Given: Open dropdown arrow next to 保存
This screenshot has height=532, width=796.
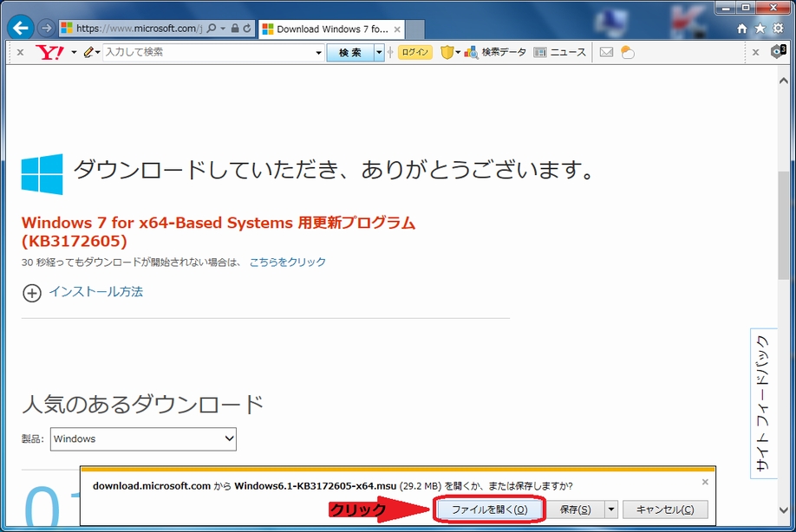Looking at the screenshot, I should [611, 509].
